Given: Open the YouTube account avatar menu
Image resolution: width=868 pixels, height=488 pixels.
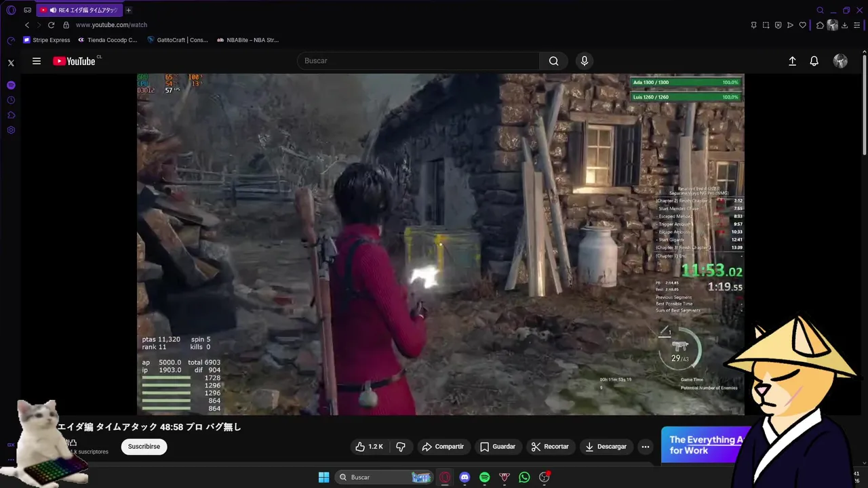Looking at the screenshot, I should click(840, 61).
